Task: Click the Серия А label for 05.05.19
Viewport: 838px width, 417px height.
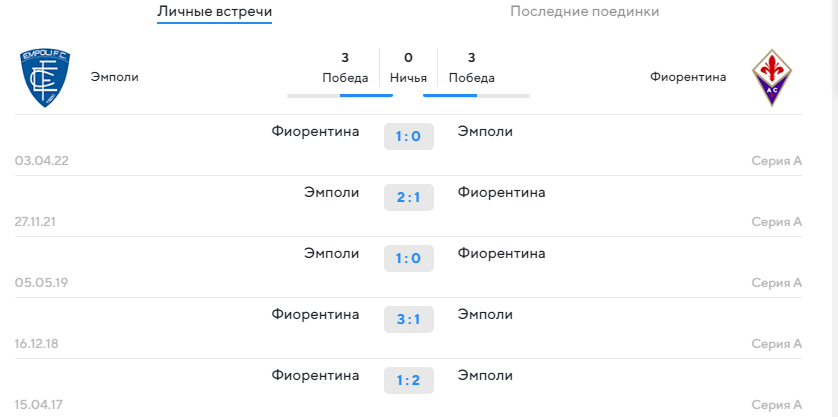Action: coord(777,283)
